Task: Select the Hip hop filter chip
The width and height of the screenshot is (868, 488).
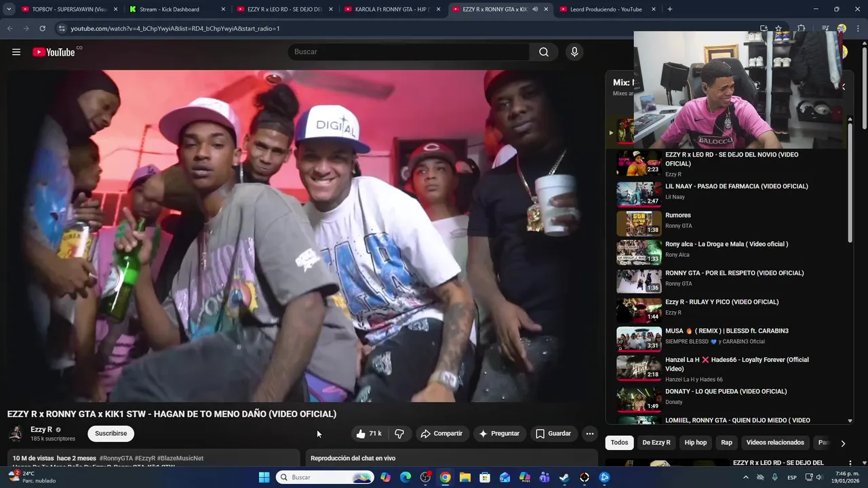Action: pyautogui.click(x=696, y=443)
